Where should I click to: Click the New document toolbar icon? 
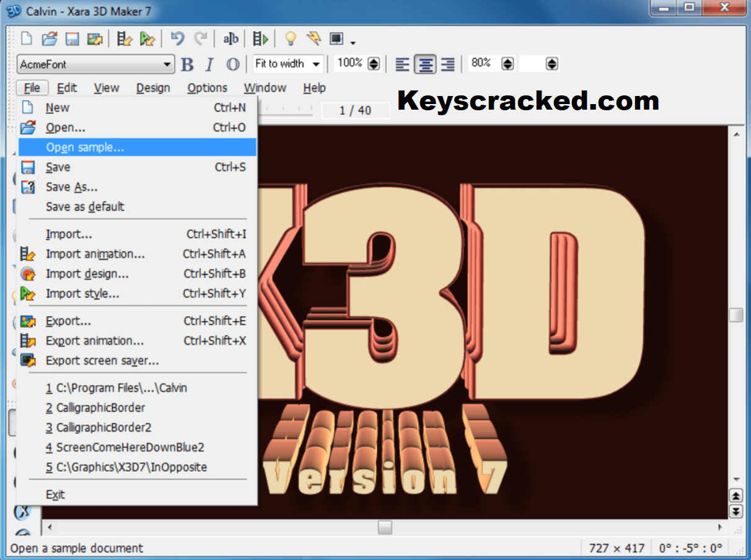tap(27, 39)
